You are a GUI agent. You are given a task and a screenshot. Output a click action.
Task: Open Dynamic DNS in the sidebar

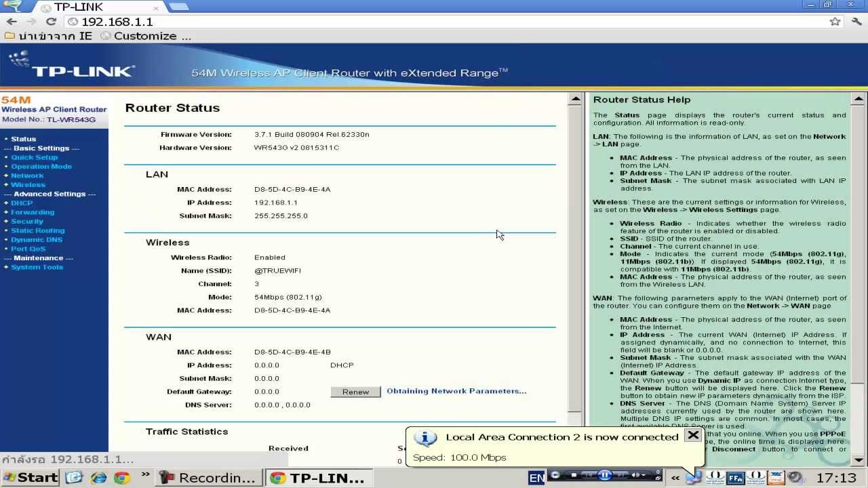36,239
